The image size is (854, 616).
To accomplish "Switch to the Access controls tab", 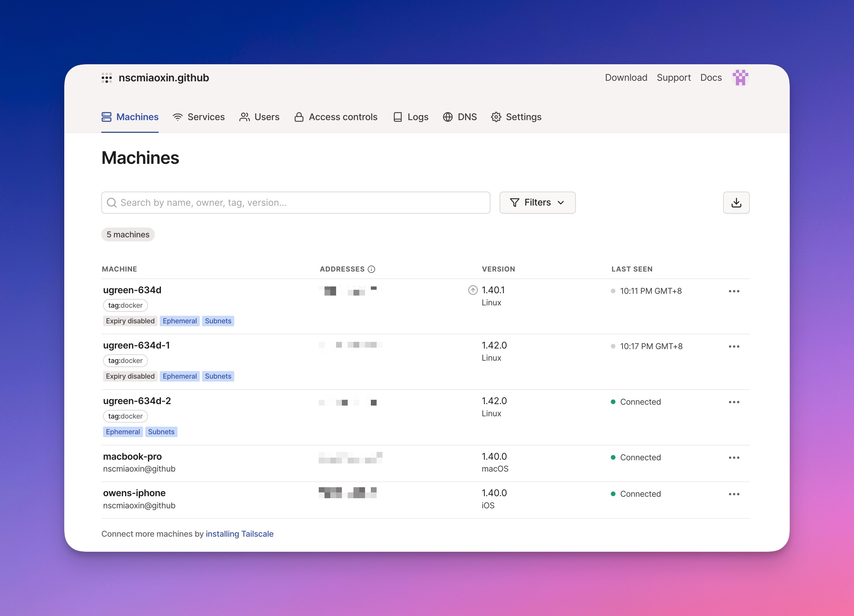I will click(x=336, y=117).
